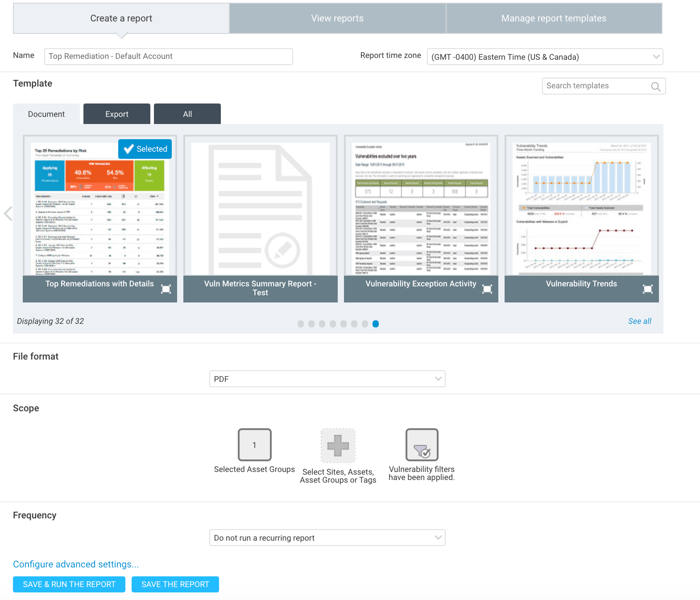The height and width of the screenshot is (600, 700).
Task: Click the report Name input field
Action: pyautogui.click(x=168, y=57)
